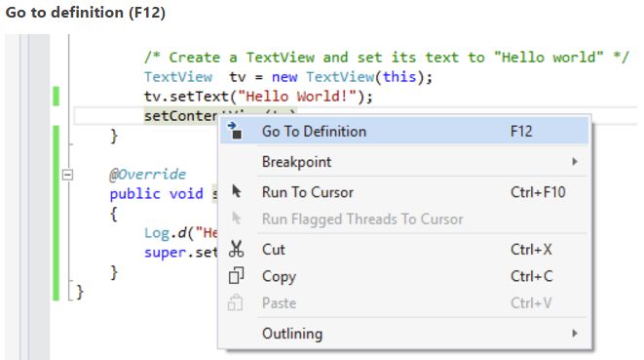Screen dimensions: 644x360
Task: Open the Outlining submenu entry
Action: [404, 334]
